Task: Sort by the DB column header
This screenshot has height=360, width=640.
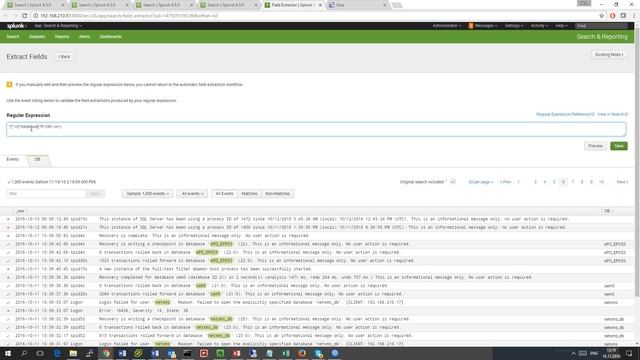Action: pyautogui.click(x=608, y=211)
